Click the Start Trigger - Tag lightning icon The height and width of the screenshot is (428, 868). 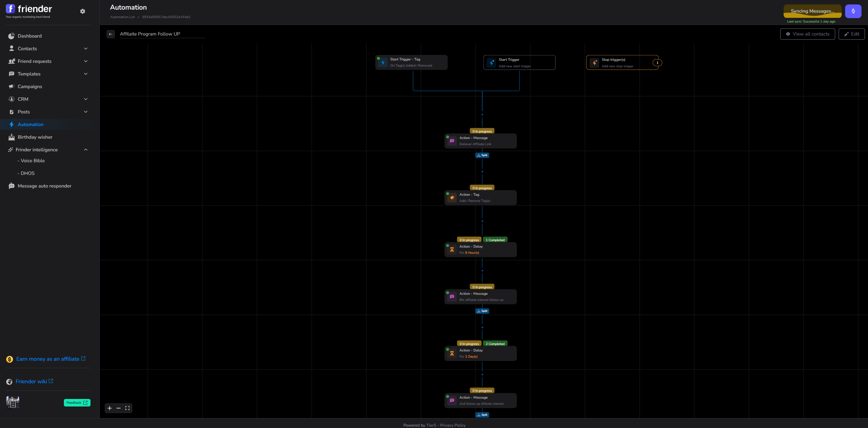[x=383, y=63]
